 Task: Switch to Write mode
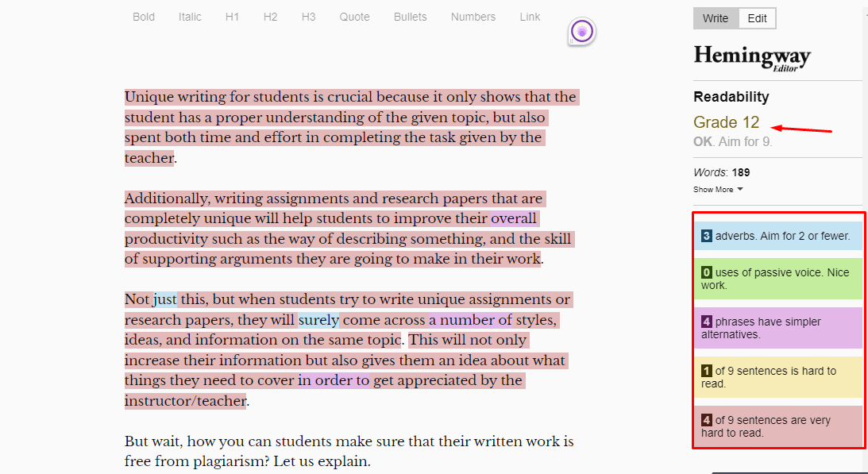(x=716, y=18)
